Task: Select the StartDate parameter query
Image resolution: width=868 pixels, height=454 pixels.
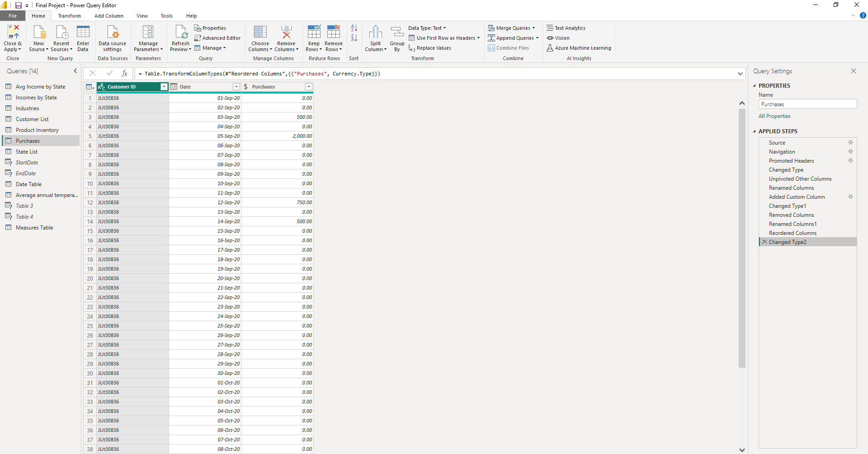Action: coord(41,163)
